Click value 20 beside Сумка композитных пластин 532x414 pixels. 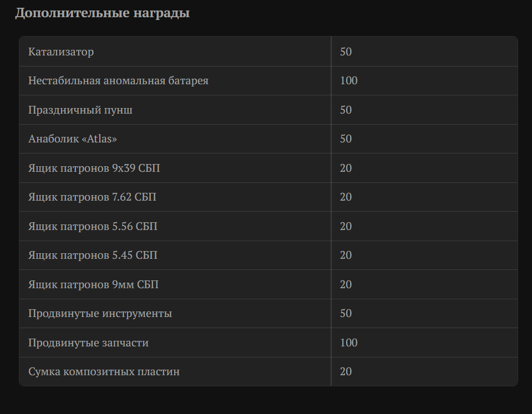pos(346,372)
